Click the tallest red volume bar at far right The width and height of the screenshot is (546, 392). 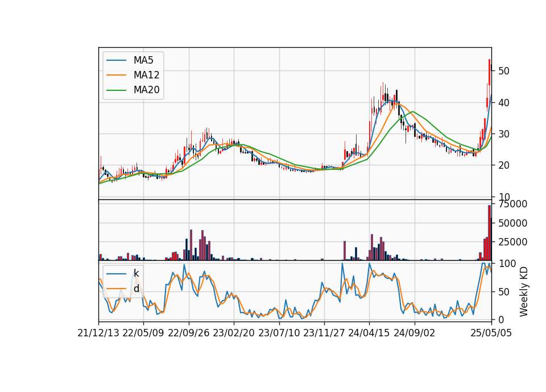(x=489, y=233)
